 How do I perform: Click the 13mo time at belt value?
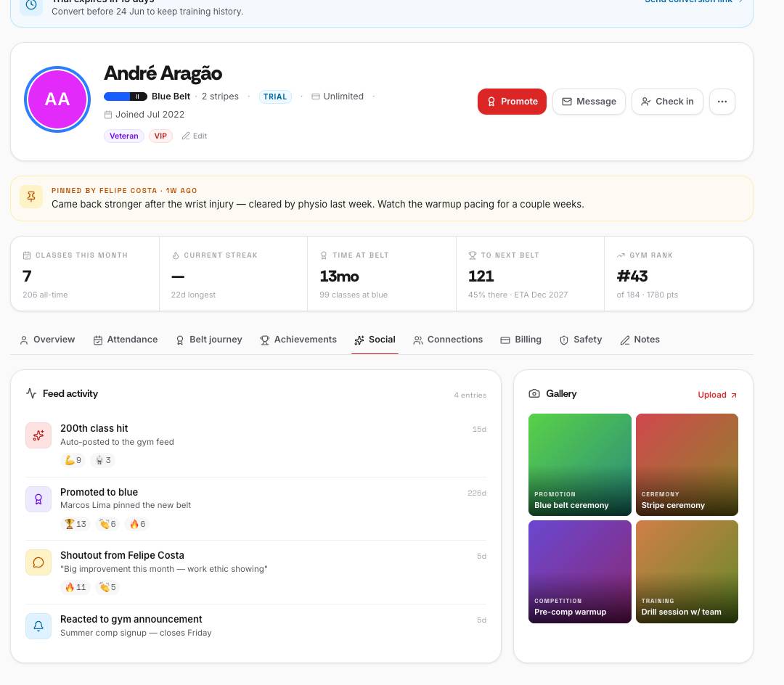pos(340,276)
